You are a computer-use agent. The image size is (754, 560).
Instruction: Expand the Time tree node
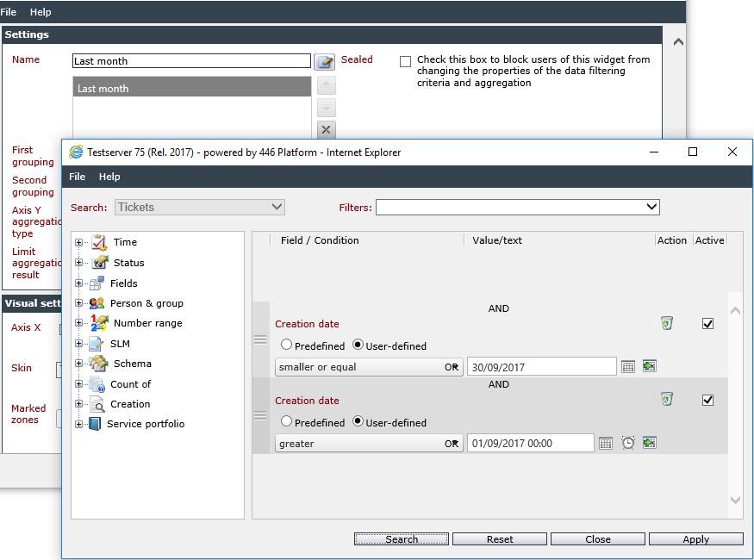click(79, 243)
